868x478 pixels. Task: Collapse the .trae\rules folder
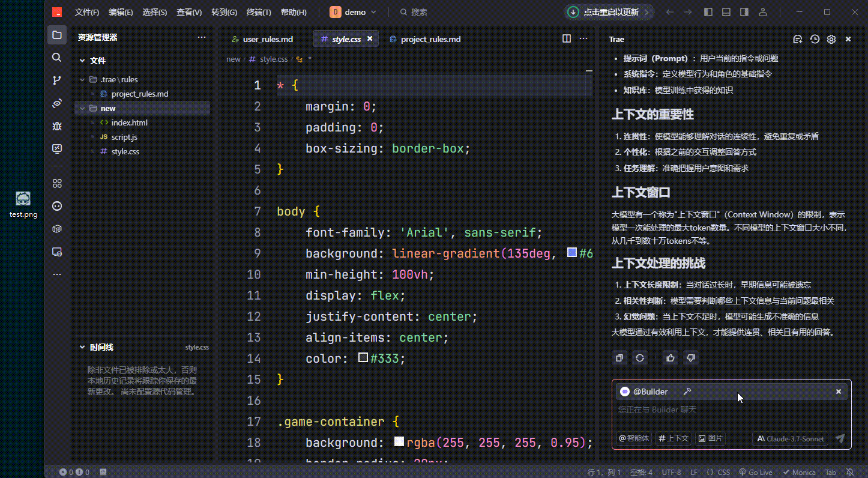point(82,79)
